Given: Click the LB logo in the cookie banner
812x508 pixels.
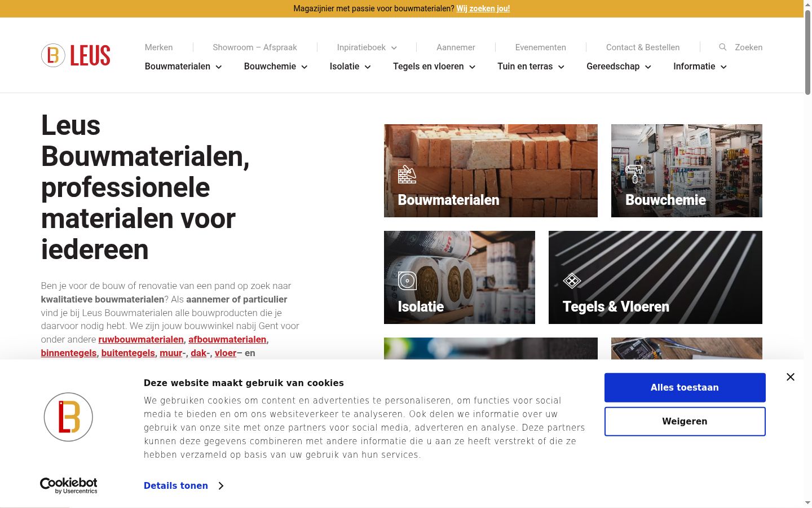Looking at the screenshot, I should (x=68, y=417).
